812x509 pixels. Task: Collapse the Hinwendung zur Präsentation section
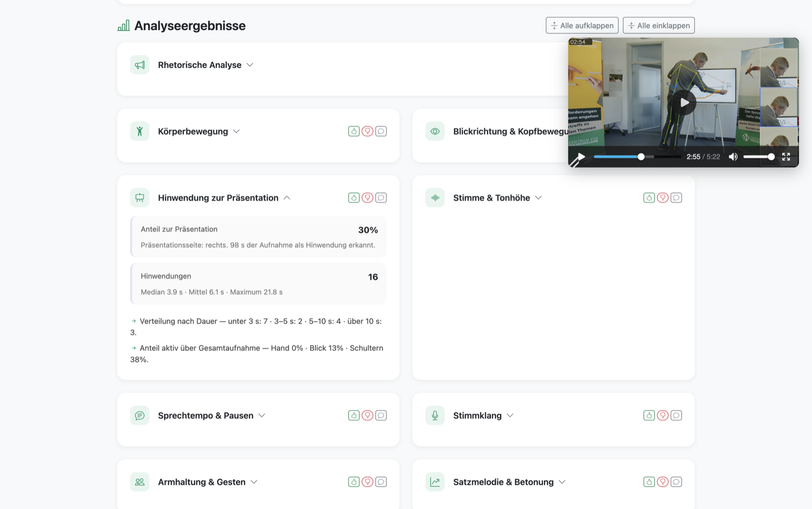click(287, 198)
